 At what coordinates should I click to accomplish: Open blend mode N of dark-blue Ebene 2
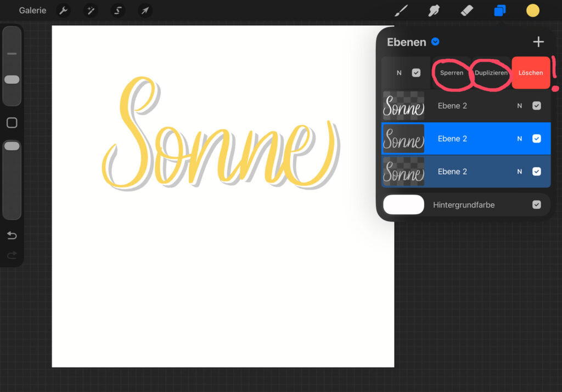coord(519,172)
